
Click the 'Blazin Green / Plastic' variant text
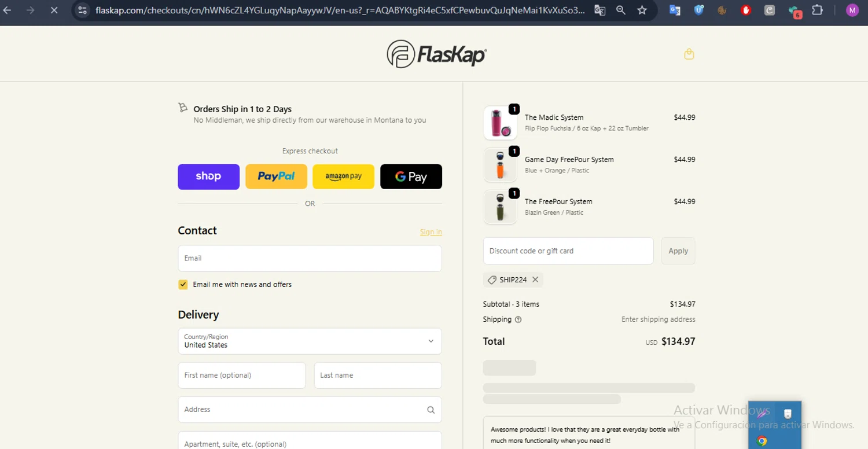click(x=554, y=213)
